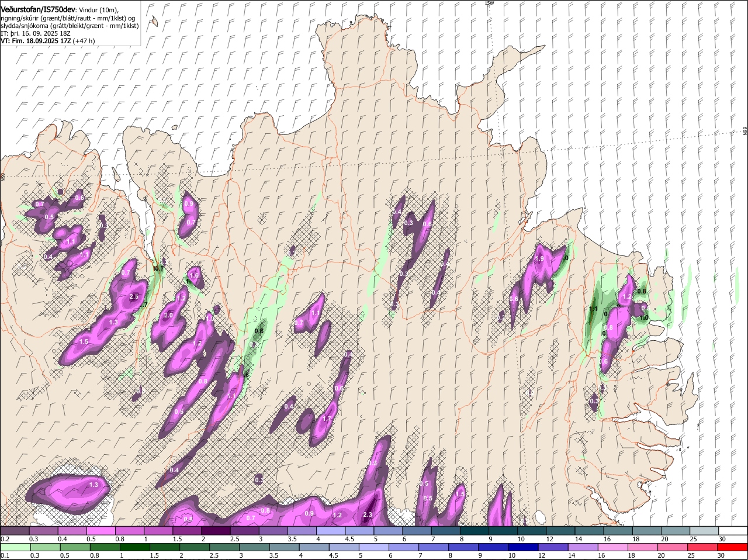Click the 2.0 precipitation value in the west
This screenshot has height=560, width=748.
[168, 315]
